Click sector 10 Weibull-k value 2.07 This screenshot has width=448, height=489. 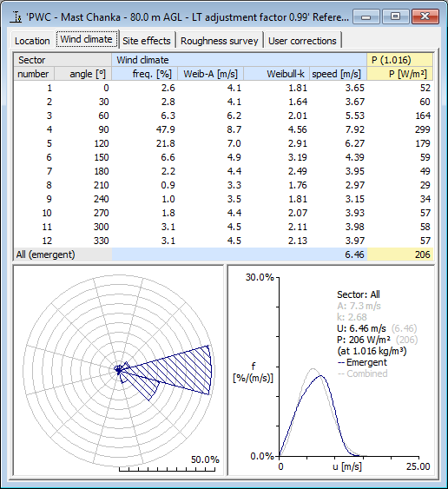(298, 213)
